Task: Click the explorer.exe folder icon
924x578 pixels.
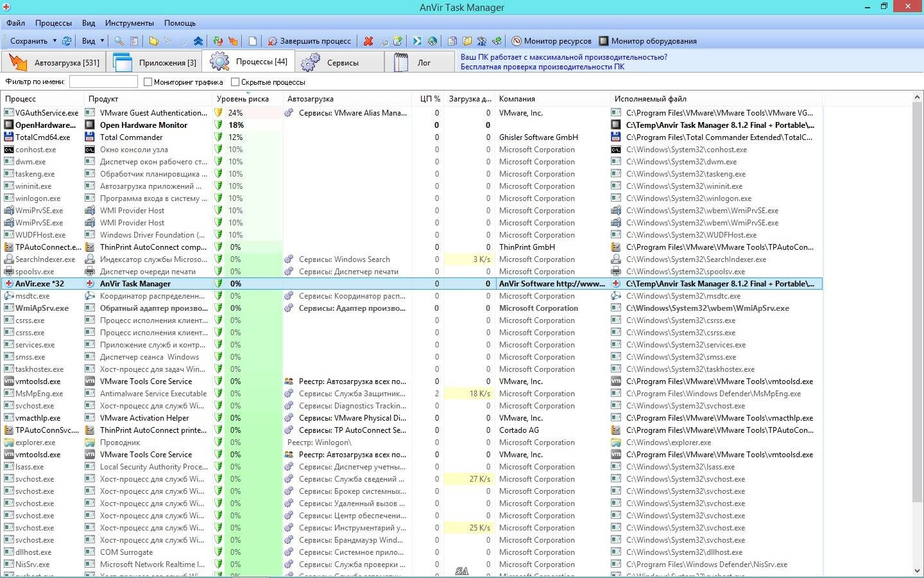Action: click(9, 442)
